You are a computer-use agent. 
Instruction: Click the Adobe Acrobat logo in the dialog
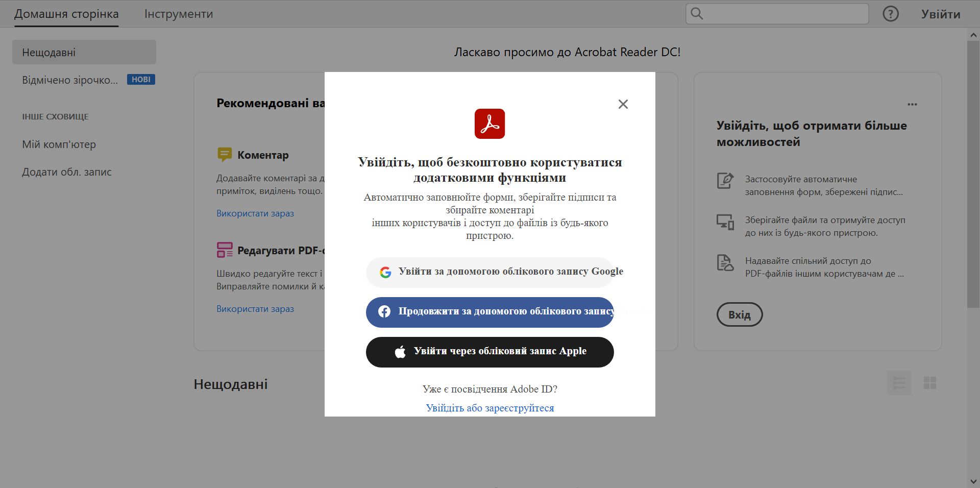[x=489, y=124]
